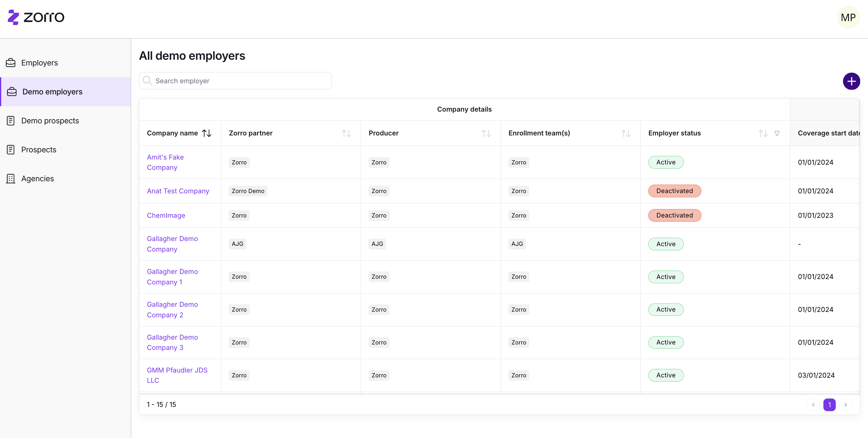Image resolution: width=868 pixels, height=438 pixels.
Task: Click AJG tag in Zorro partner column
Action: (x=237, y=244)
